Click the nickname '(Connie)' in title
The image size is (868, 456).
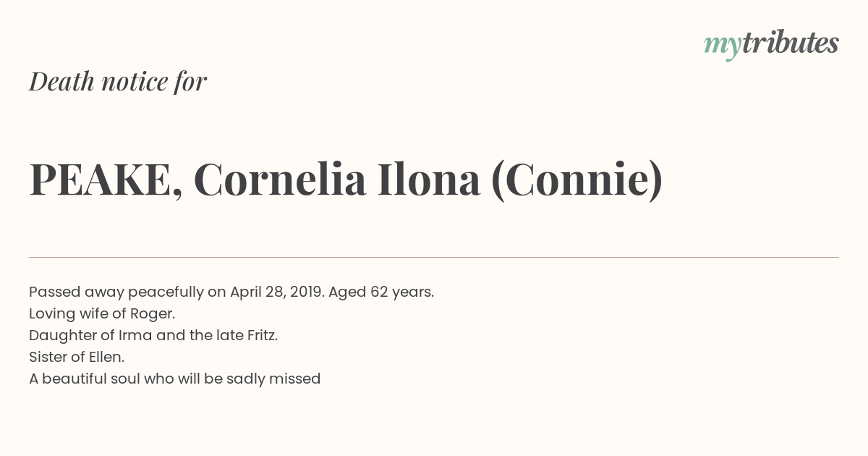coord(576,180)
